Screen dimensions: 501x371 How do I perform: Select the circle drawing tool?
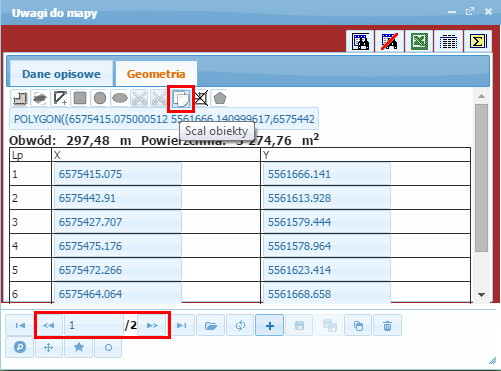tap(100, 98)
